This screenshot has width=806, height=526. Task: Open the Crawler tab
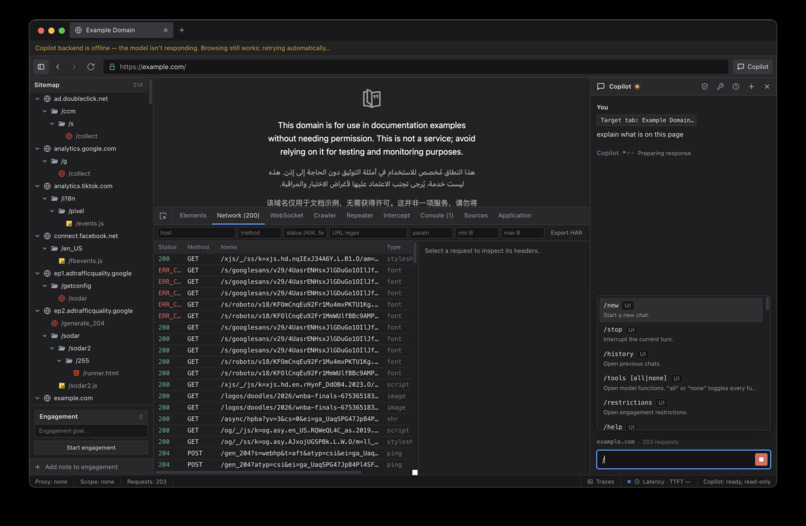(x=325, y=215)
